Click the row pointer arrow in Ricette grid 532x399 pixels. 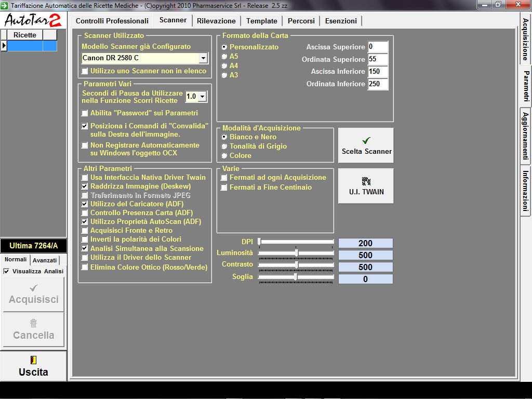pos(4,46)
